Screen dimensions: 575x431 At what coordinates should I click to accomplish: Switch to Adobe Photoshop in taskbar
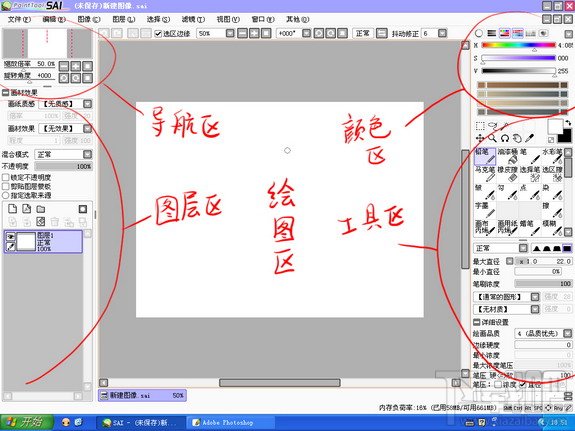[223, 422]
